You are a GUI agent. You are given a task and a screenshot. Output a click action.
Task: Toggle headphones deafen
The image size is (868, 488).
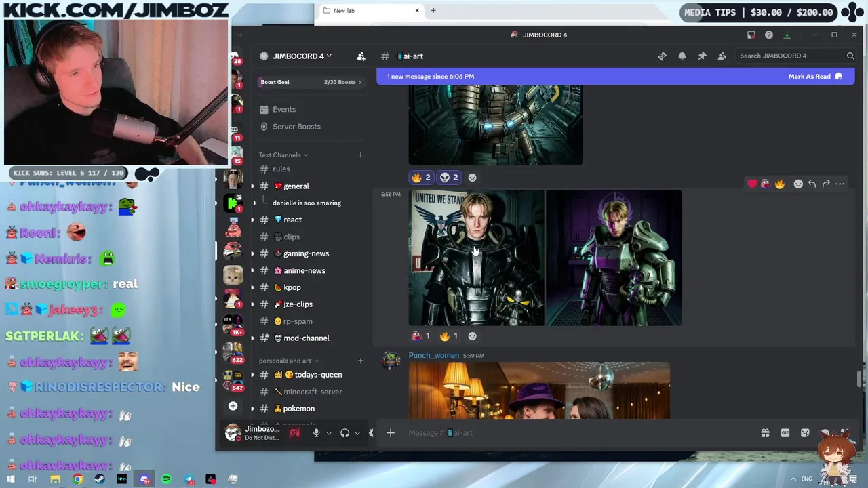(344, 433)
